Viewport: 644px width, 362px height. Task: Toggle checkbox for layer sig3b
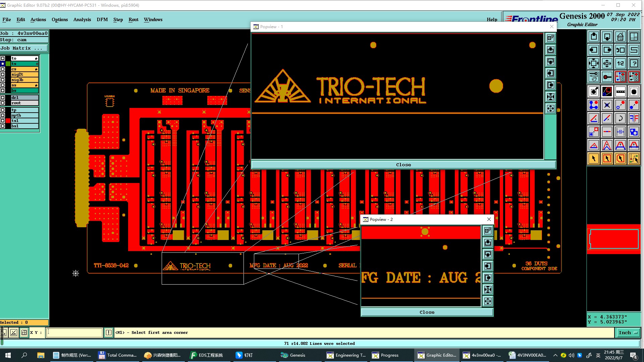point(3,80)
